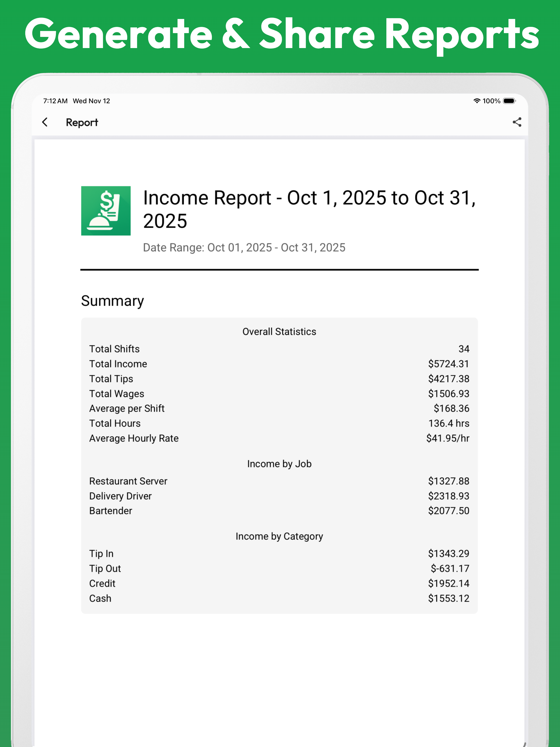Image resolution: width=560 pixels, height=747 pixels.
Task: Tap the share icon
Action: point(517,122)
